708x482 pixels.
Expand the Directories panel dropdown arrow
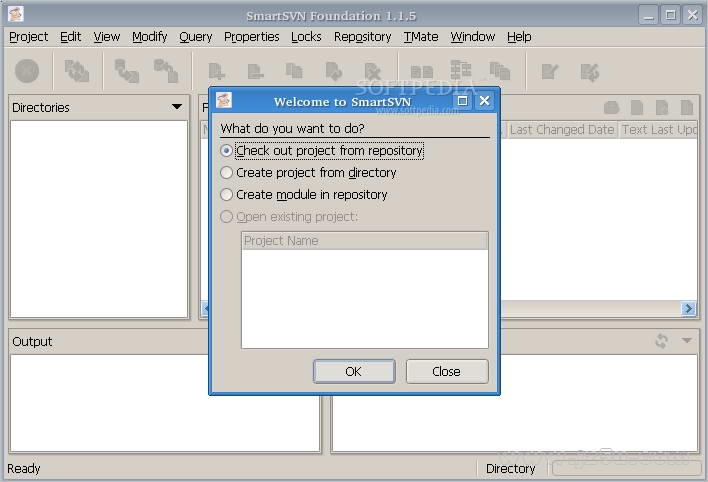click(177, 107)
